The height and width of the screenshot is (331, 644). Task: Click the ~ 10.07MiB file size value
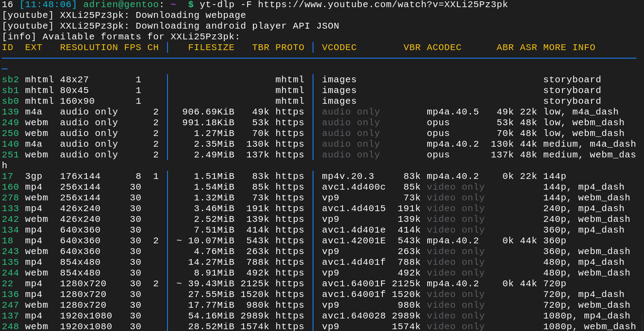(205, 241)
